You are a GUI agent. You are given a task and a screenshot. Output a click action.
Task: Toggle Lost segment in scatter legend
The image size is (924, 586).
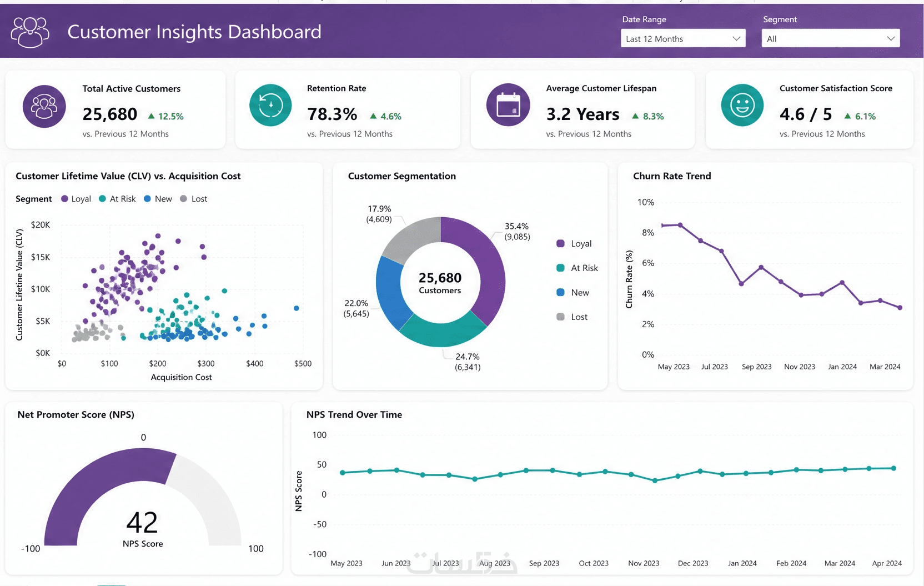point(194,199)
